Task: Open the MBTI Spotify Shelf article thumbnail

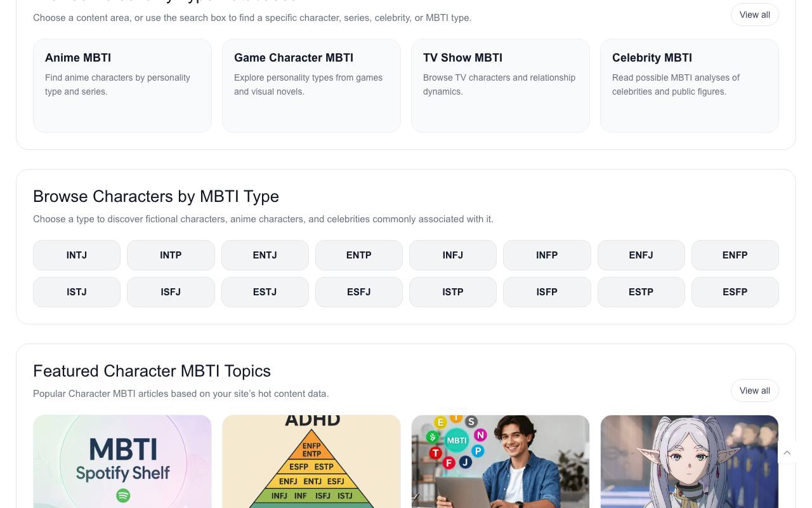Action: [x=122, y=462]
